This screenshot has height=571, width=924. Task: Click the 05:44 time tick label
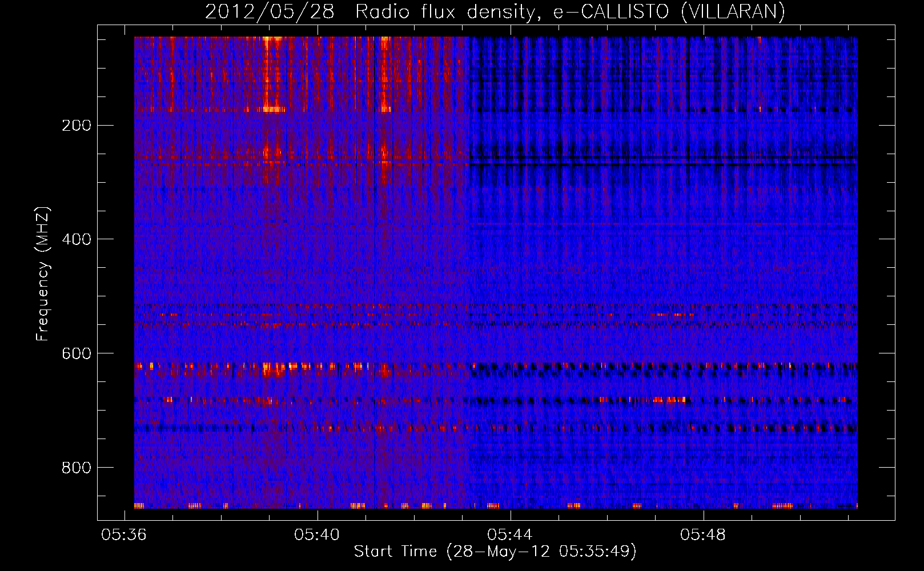point(510,534)
